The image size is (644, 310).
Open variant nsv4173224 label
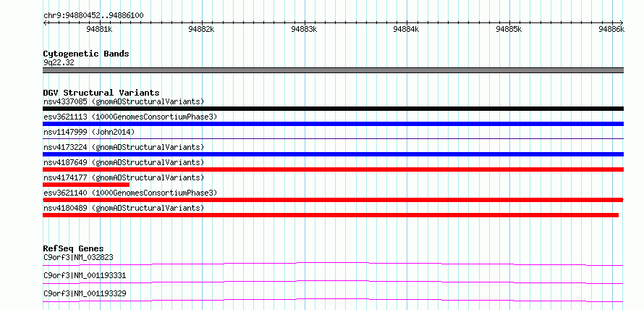[124, 147]
